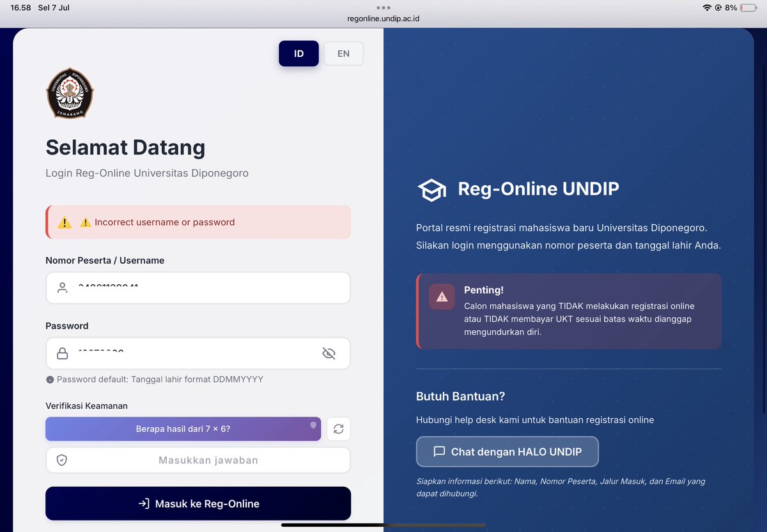
Task: Focus the Password input field
Action: [198, 353]
